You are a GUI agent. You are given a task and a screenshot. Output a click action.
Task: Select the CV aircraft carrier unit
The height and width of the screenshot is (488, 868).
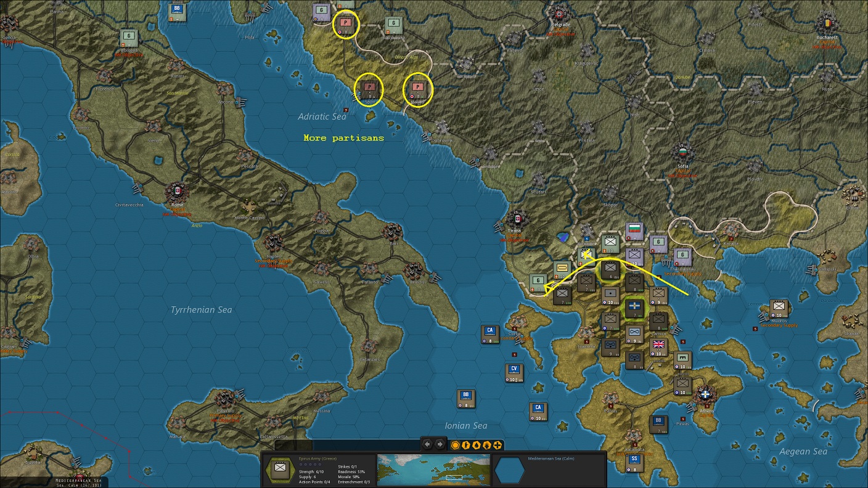(514, 373)
